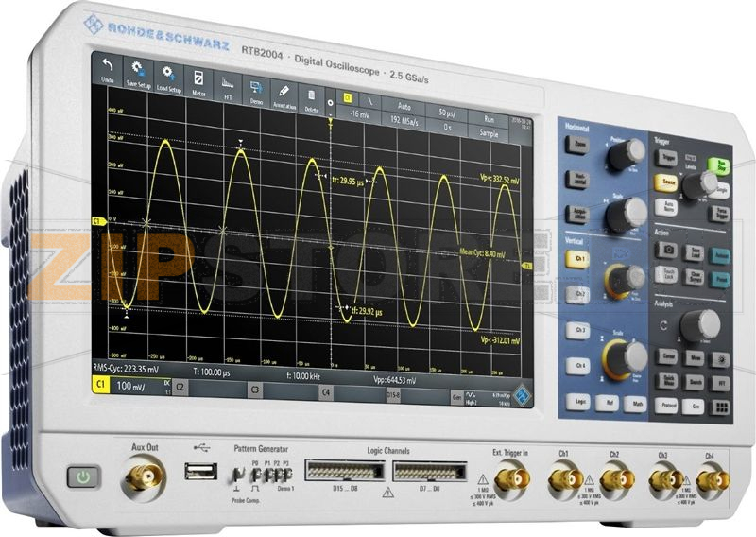756x537 pixels.
Task: Push the Horizontal Zoom key
Action: click(577, 145)
